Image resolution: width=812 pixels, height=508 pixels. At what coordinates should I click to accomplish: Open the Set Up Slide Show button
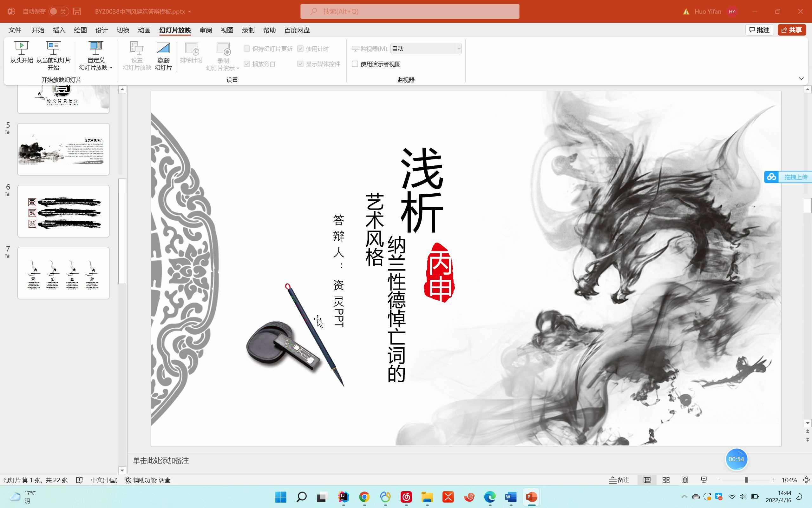(137, 56)
